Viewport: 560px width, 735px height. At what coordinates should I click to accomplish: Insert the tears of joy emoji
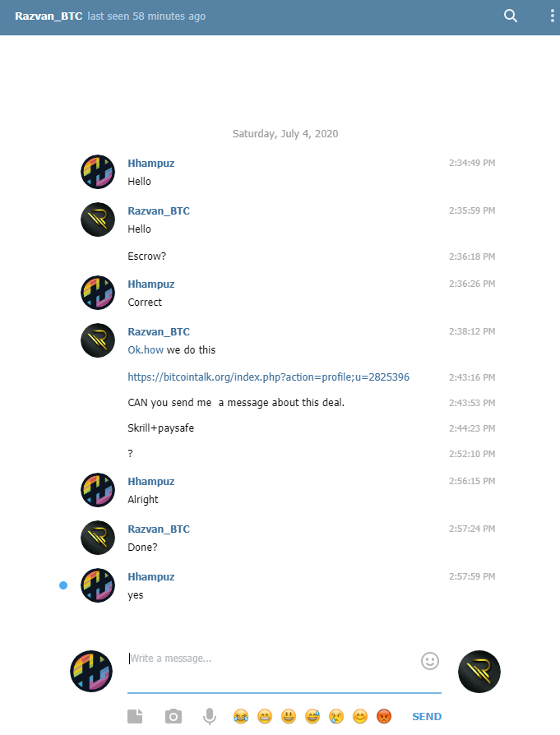tap(241, 716)
